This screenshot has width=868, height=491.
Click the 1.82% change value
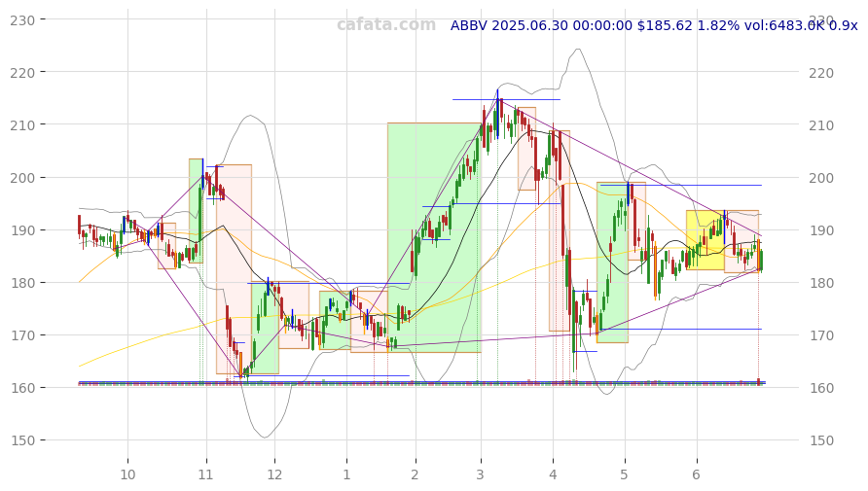click(x=718, y=25)
